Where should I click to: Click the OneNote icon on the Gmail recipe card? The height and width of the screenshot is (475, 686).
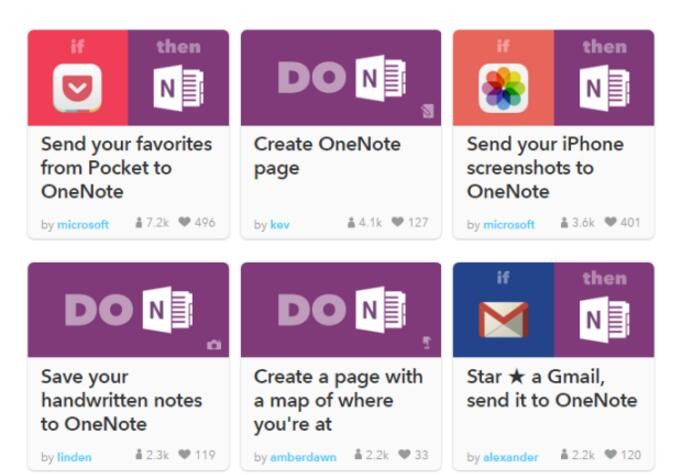[x=605, y=319]
